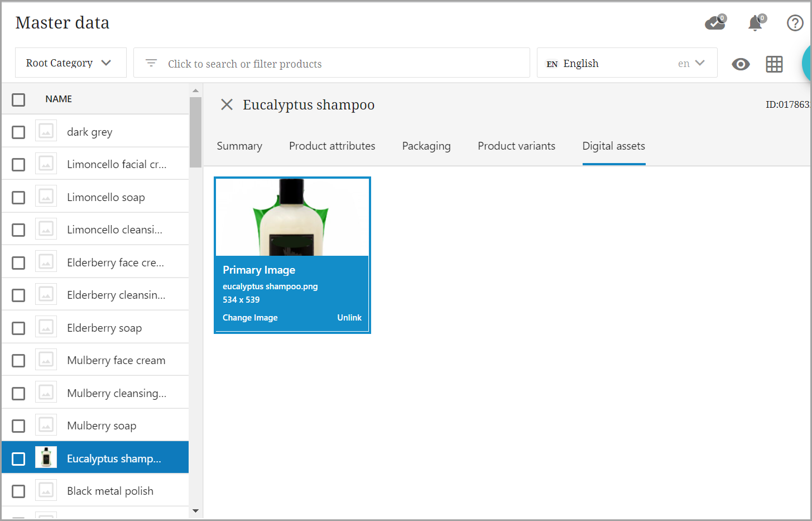This screenshot has height=521, width=812.
Task: Click the placeholder image icon for Limoncello soap
Action: [46, 197]
